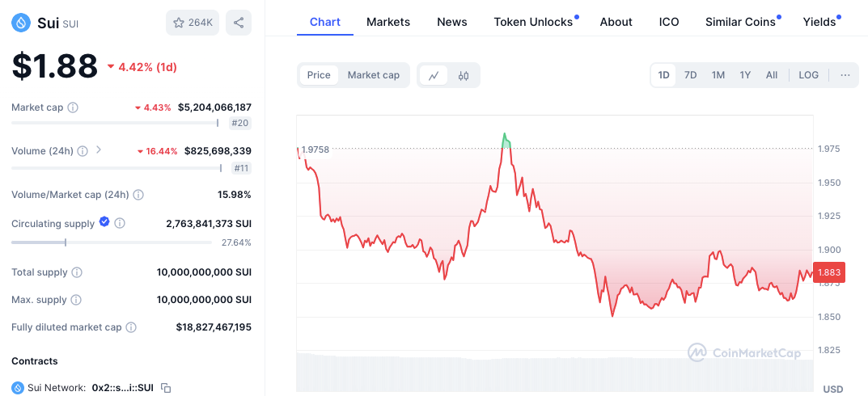The width and height of the screenshot is (868, 396).
Task: Open info icon next to Circulating supply
Action: [120, 223]
